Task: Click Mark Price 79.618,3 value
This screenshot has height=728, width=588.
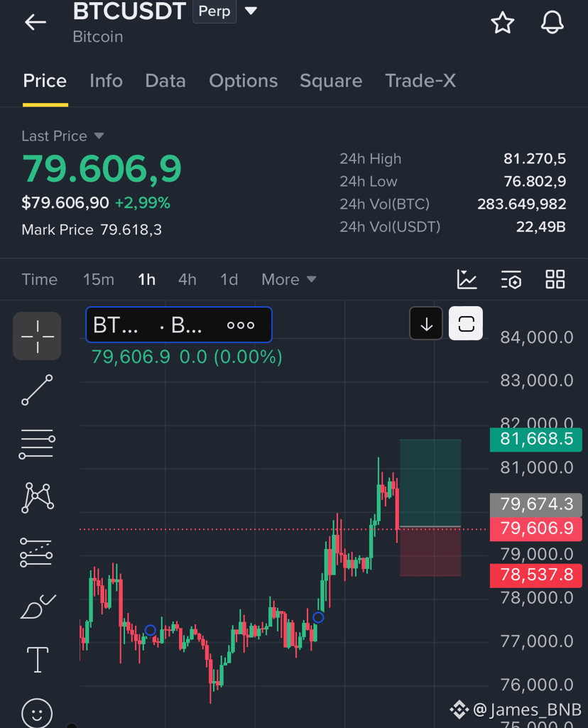Action: [131, 230]
